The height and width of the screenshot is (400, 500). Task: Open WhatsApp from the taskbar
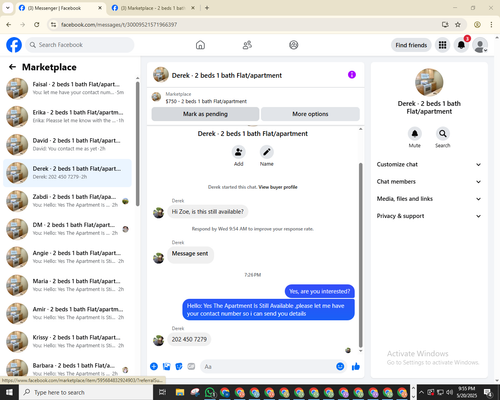click(x=210, y=392)
